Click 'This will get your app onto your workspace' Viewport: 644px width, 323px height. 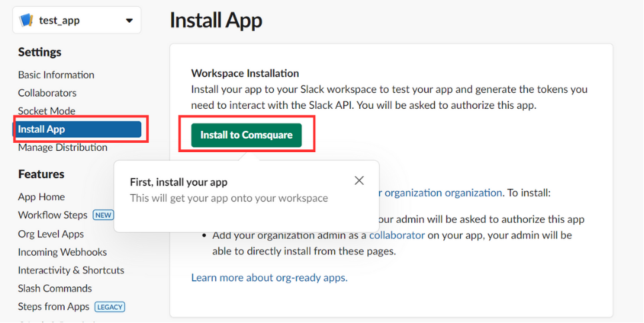[x=229, y=198]
